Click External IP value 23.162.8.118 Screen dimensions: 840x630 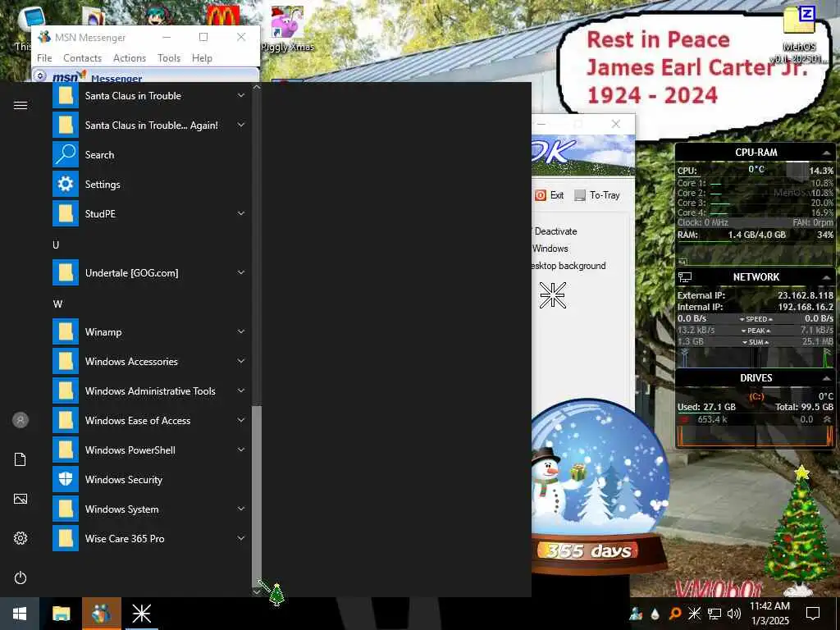[806, 295]
